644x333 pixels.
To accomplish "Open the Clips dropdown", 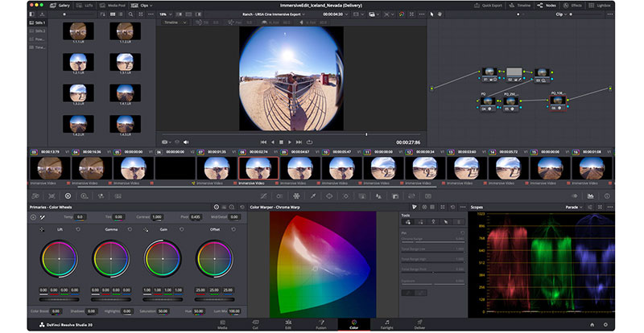I will pyautogui.click(x=142, y=6).
